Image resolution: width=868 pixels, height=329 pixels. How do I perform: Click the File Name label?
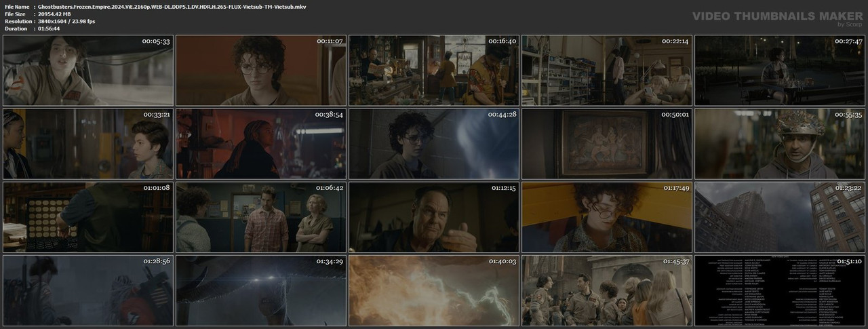(16, 6)
